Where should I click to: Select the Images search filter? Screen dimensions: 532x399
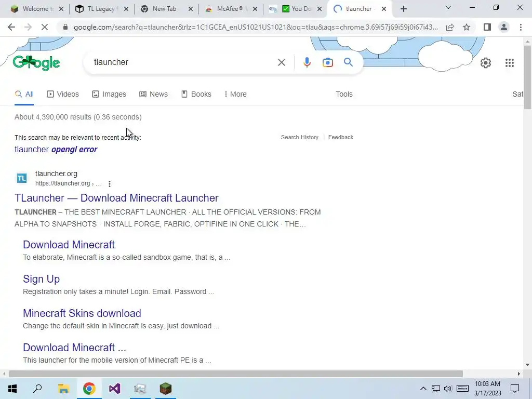click(x=109, y=94)
